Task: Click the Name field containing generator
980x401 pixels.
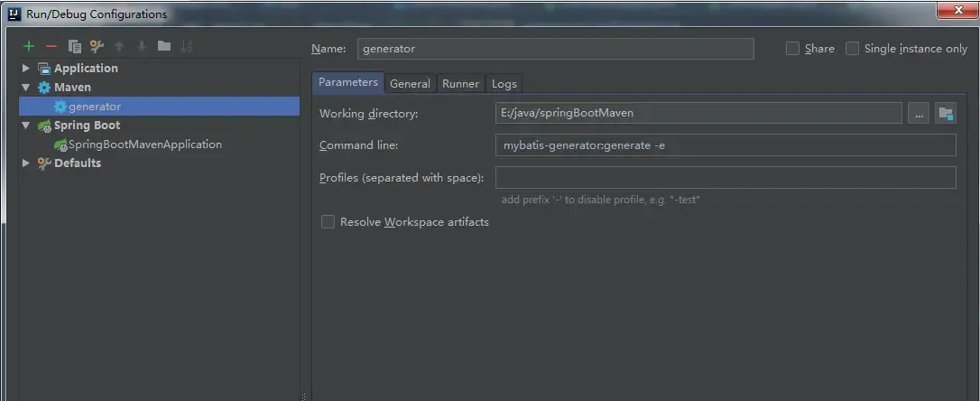Action: click(x=556, y=49)
